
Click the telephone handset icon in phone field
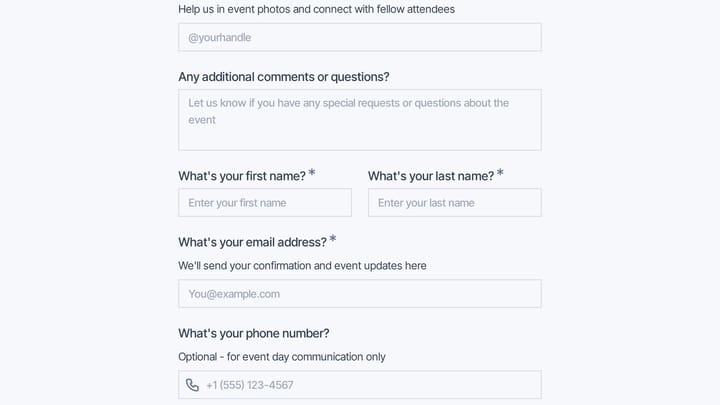192,385
